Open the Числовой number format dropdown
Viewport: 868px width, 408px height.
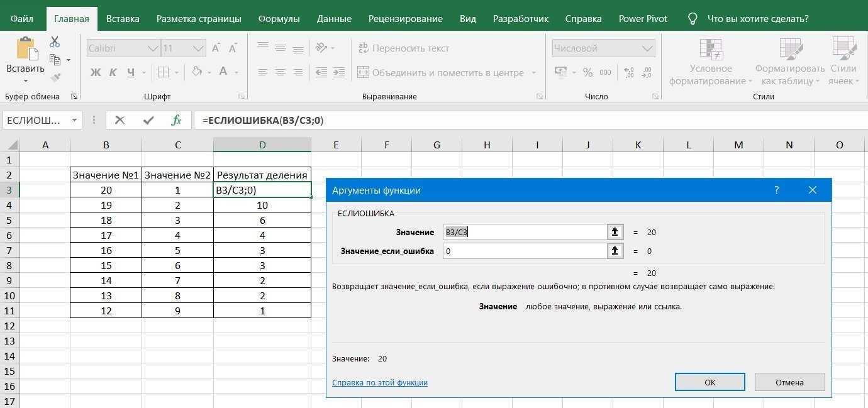click(647, 48)
